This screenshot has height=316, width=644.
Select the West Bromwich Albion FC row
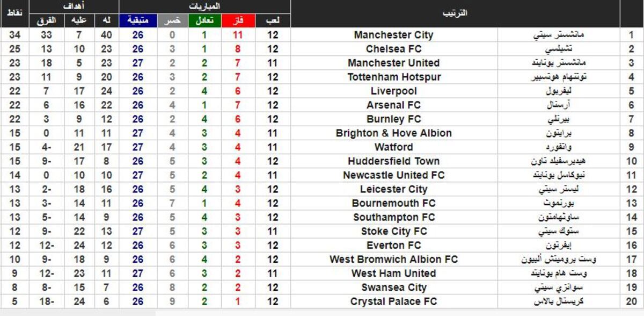(393, 259)
